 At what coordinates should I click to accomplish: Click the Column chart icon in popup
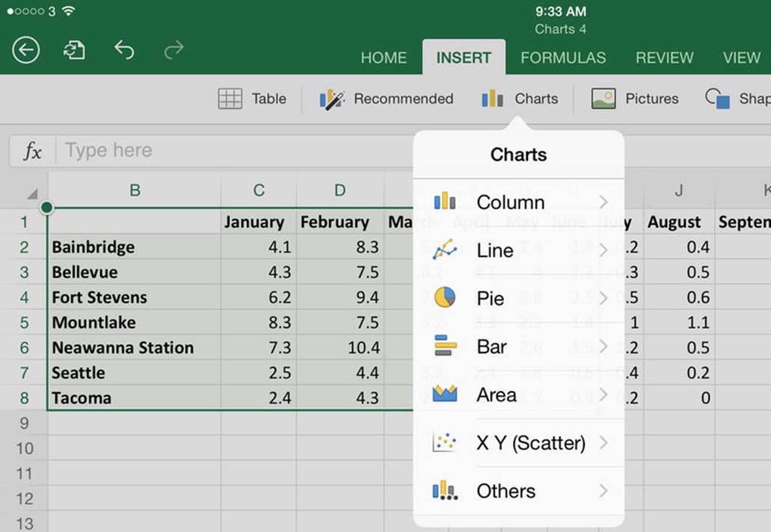444,201
